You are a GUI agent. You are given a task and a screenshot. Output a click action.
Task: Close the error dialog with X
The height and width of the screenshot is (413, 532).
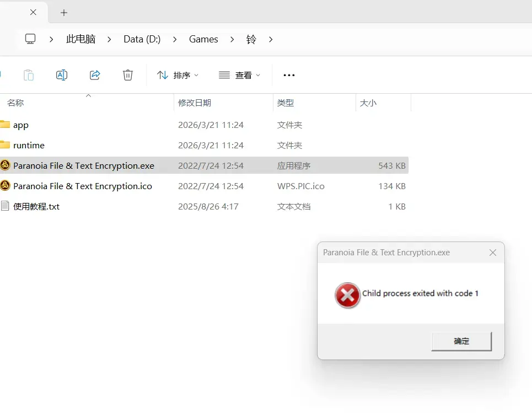click(x=493, y=253)
